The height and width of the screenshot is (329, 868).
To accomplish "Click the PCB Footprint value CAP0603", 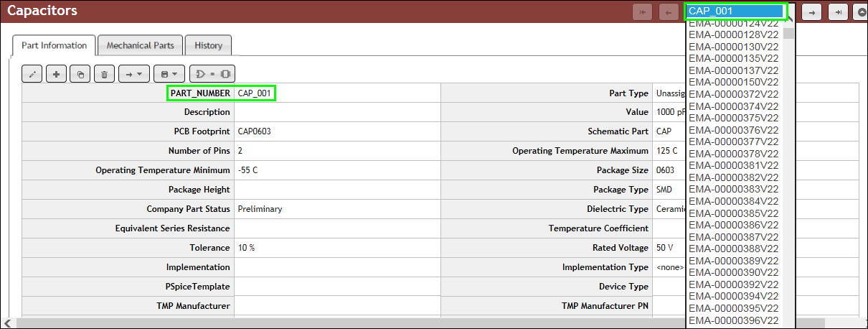I will 254,131.
